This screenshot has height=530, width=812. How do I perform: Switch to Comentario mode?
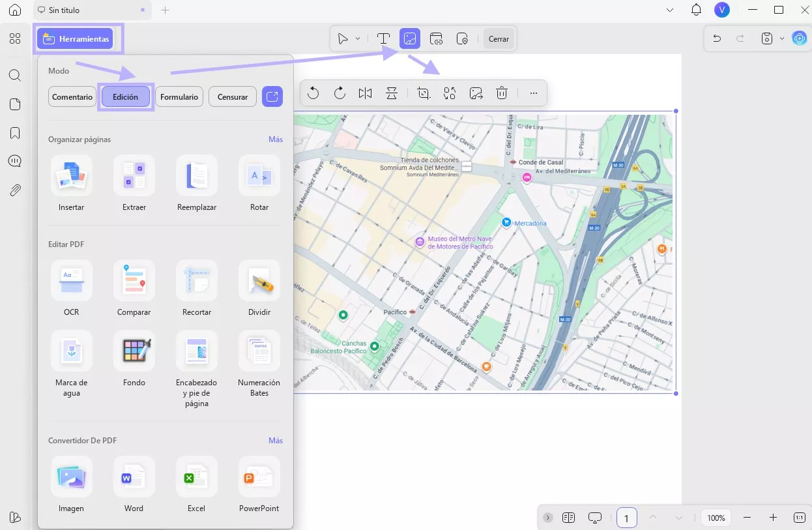(72, 97)
